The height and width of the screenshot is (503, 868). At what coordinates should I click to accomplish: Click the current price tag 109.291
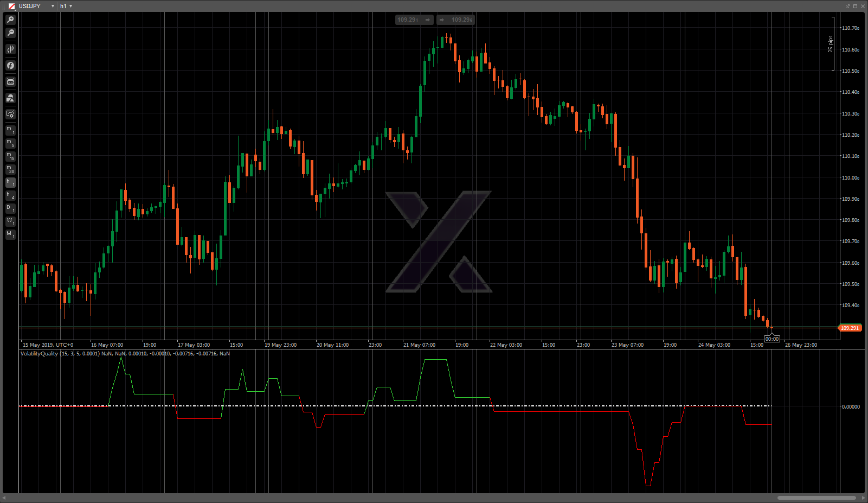click(850, 328)
